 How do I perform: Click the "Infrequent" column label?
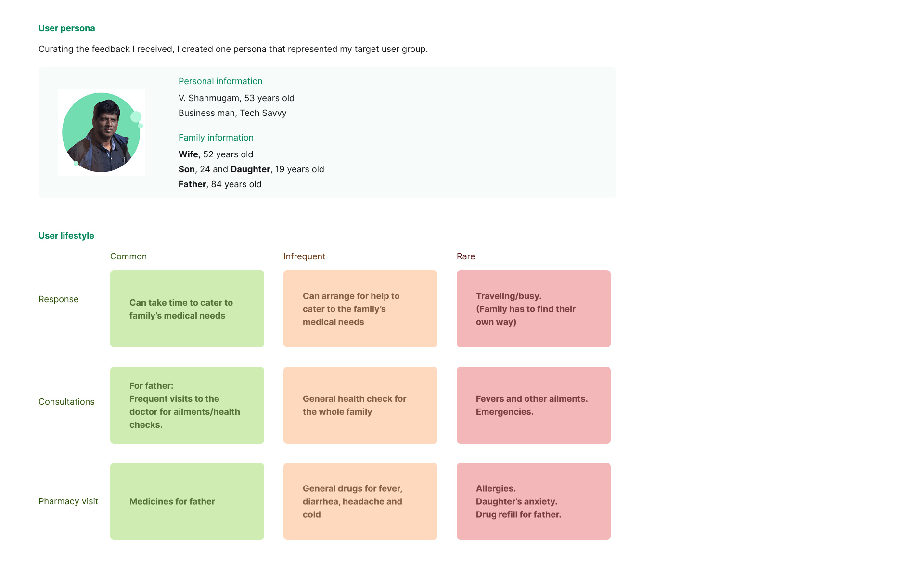304,256
